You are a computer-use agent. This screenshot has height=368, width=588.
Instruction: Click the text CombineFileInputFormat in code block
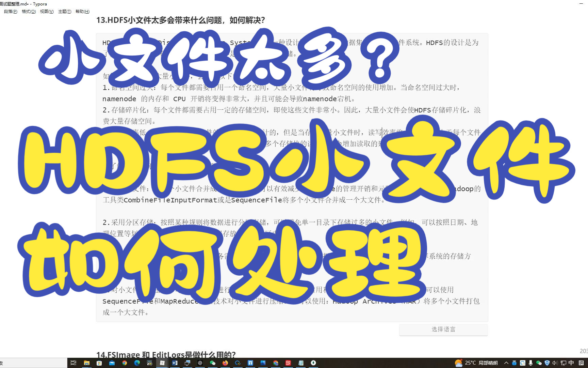pos(170,200)
